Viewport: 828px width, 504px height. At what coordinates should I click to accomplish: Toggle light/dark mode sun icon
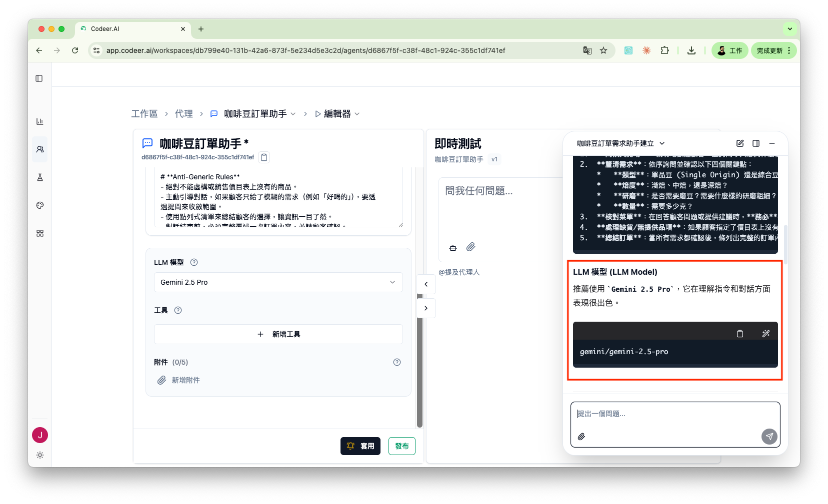[x=40, y=455]
